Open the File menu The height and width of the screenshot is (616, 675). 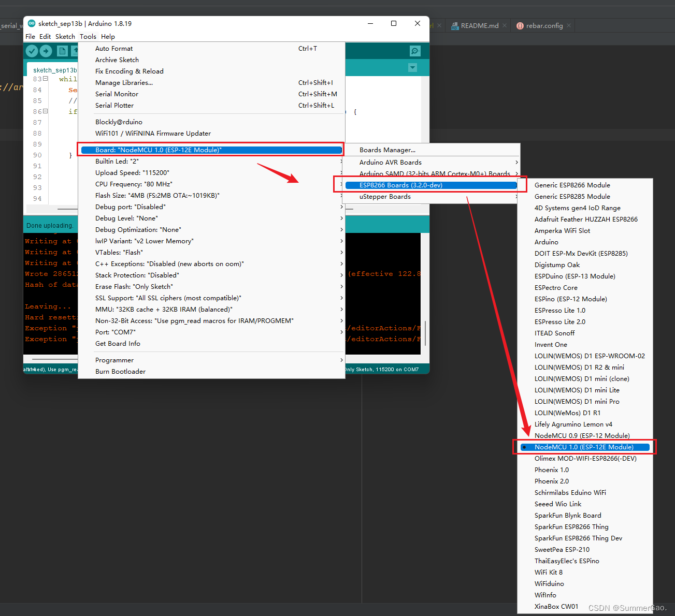pyautogui.click(x=31, y=37)
